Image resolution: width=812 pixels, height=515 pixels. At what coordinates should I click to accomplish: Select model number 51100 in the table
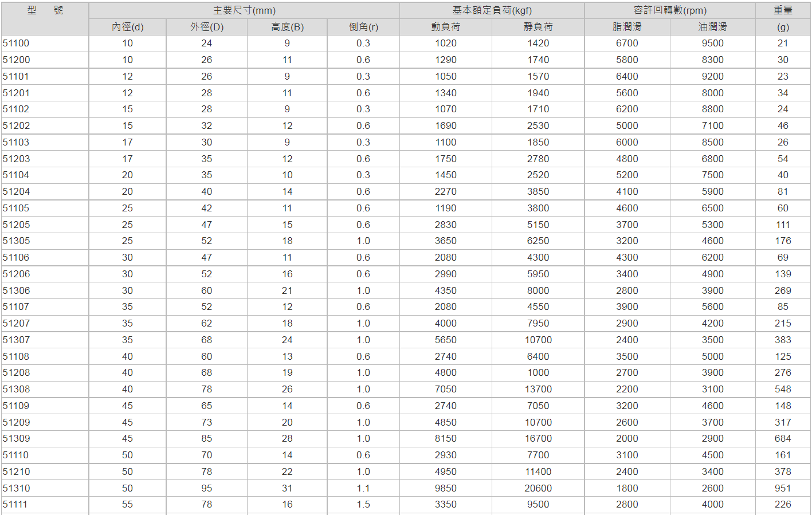coord(16,43)
